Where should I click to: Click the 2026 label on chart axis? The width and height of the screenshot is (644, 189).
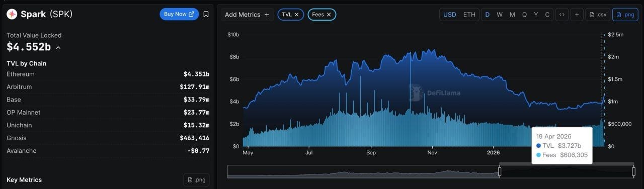point(494,152)
